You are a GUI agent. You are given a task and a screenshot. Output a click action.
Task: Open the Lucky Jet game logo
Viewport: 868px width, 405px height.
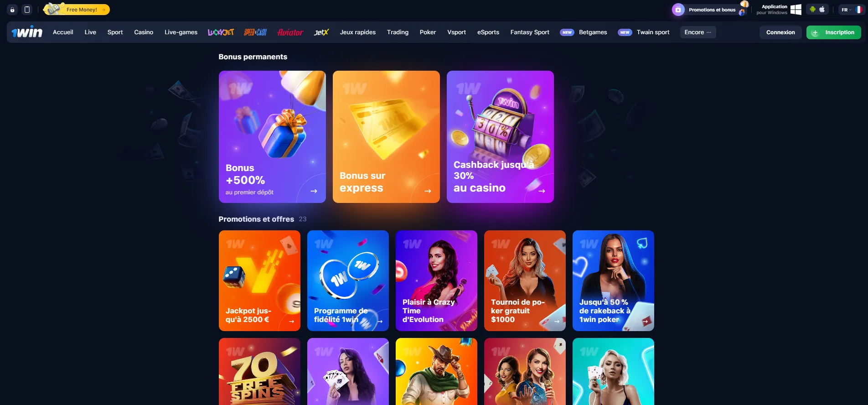pyautogui.click(x=221, y=32)
